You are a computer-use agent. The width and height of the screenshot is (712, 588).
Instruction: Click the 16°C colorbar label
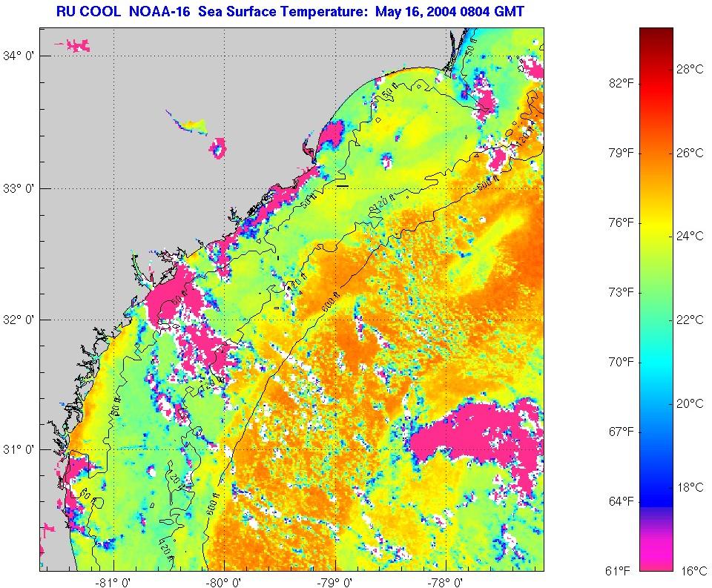click(x=693, y=571)
